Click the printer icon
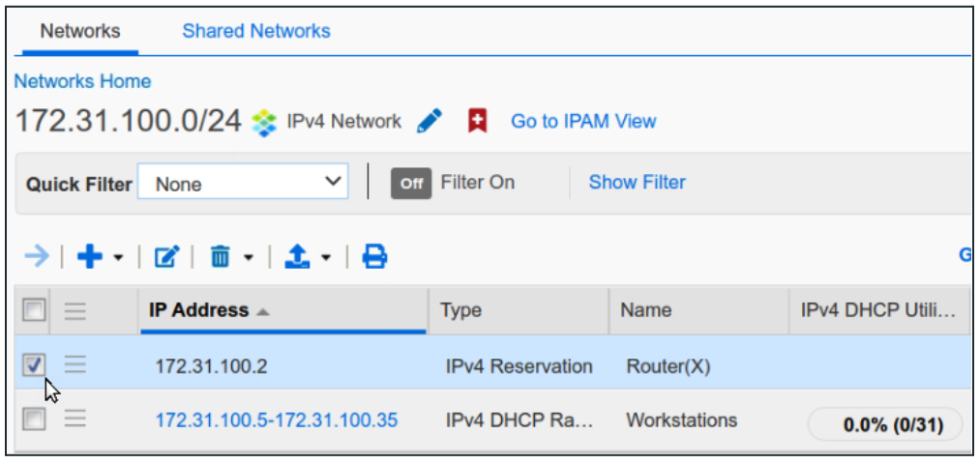This screenshot has height=464, width=980. 374,257
